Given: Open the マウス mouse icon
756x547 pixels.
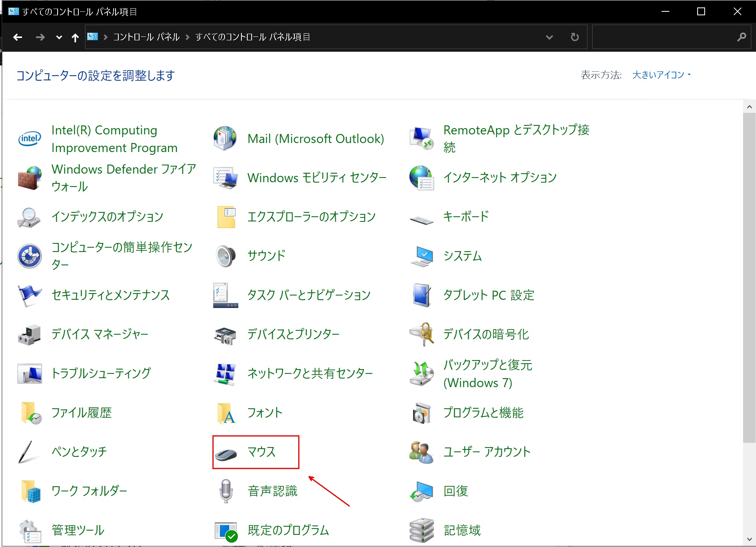Looking at the screenshot, I should pos(226,454).
